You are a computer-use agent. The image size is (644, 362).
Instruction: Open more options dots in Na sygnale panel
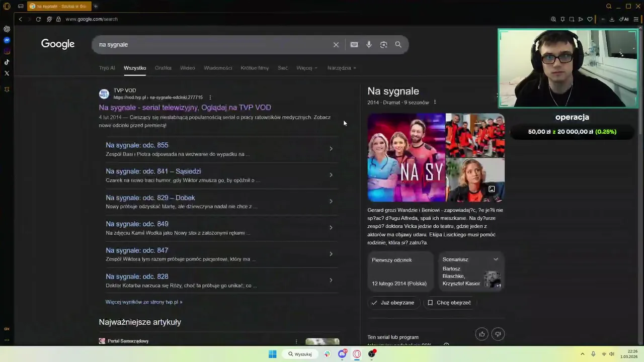pos(435,103)
